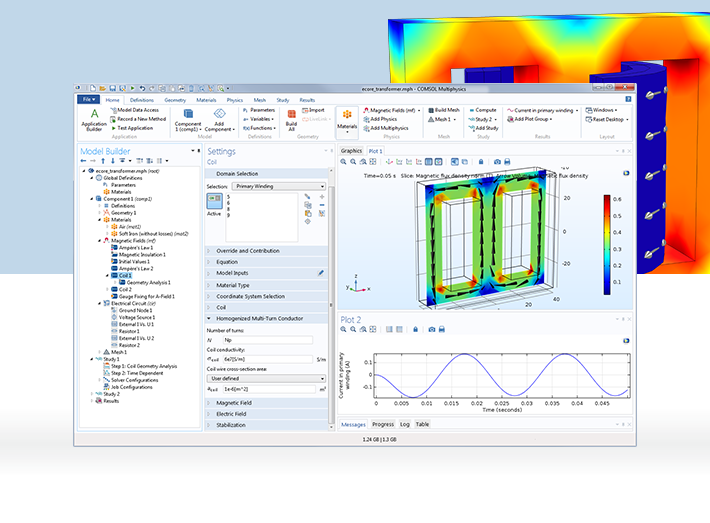Open the Application Builder

coord(94,120)
